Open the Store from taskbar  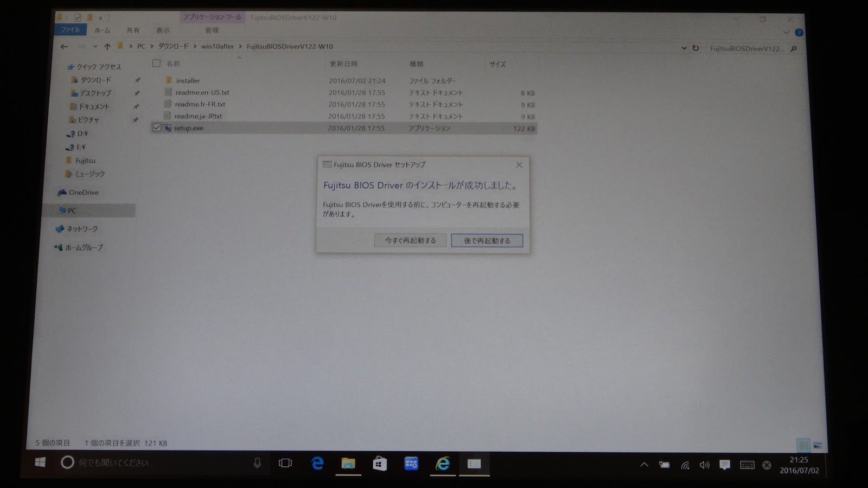(x=380, y=464)
